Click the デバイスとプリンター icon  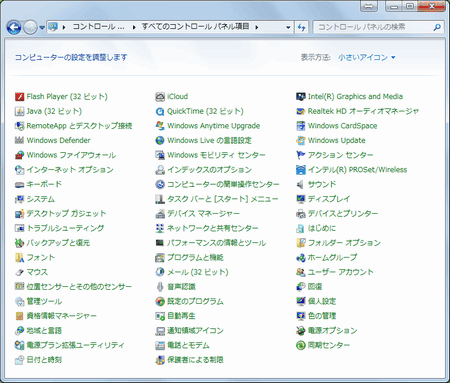click(x=301, y=213)
